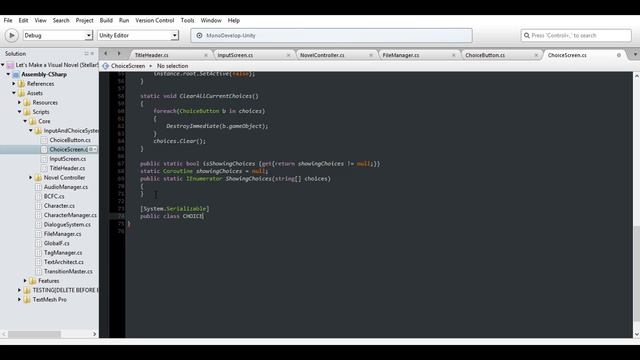Open the Unity Editor target dropdown
The image size is (640, 360).
138,36
